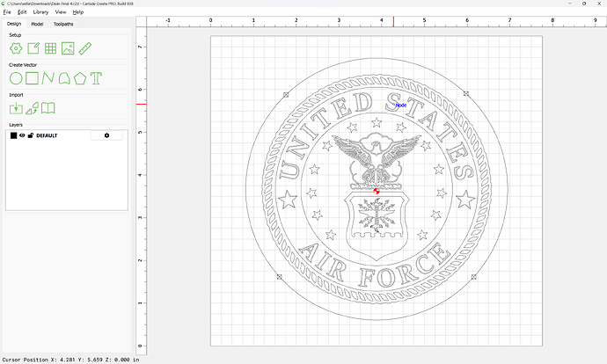Select the Circle vector tool

(x=16, y=78)
